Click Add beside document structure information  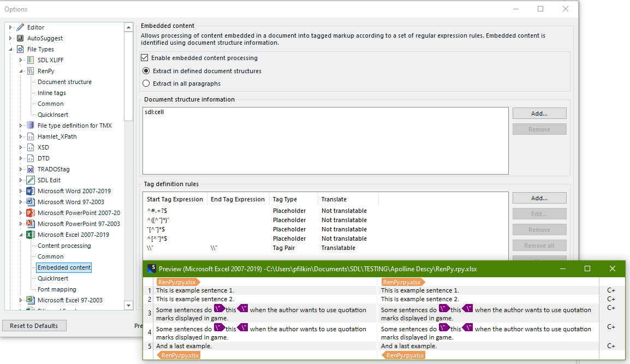tap(539, 114)
